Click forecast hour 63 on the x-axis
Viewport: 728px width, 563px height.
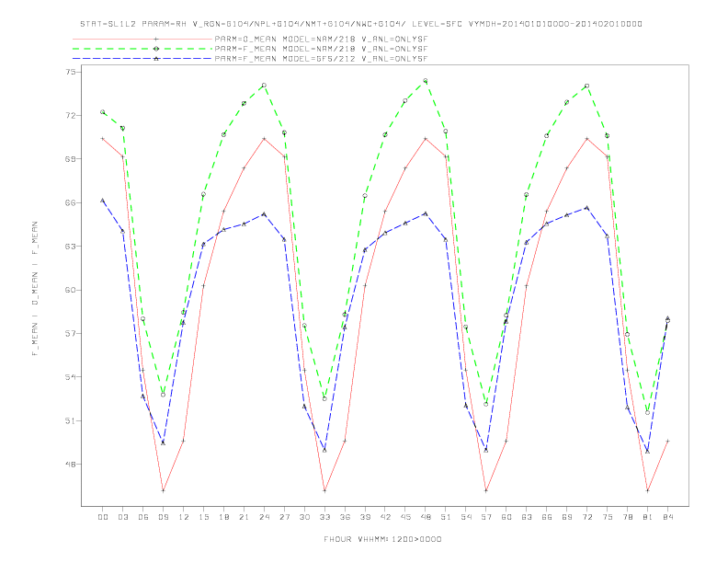(x=527, y=517)
